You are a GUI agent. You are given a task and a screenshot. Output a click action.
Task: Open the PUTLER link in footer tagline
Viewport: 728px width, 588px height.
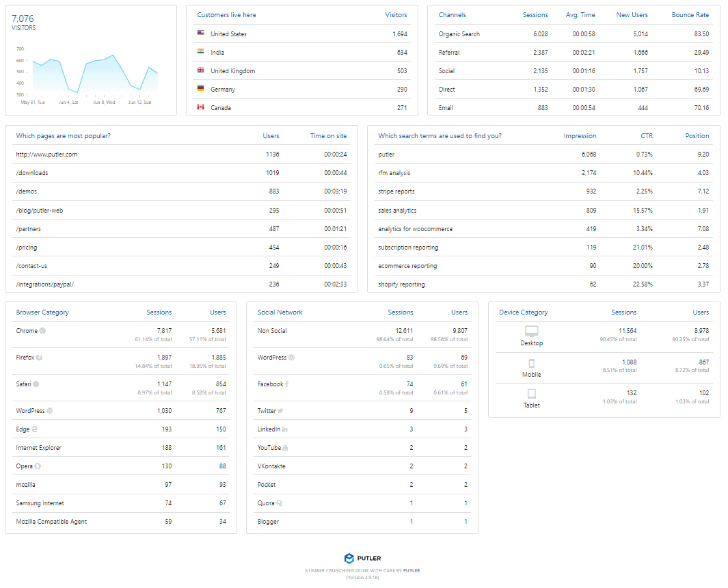[412, 570]
